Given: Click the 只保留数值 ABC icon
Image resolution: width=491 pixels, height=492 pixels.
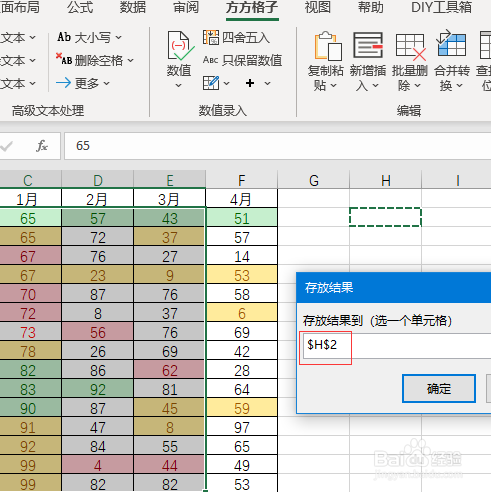Looking at the screenshot, I should (x=211, y=60).
